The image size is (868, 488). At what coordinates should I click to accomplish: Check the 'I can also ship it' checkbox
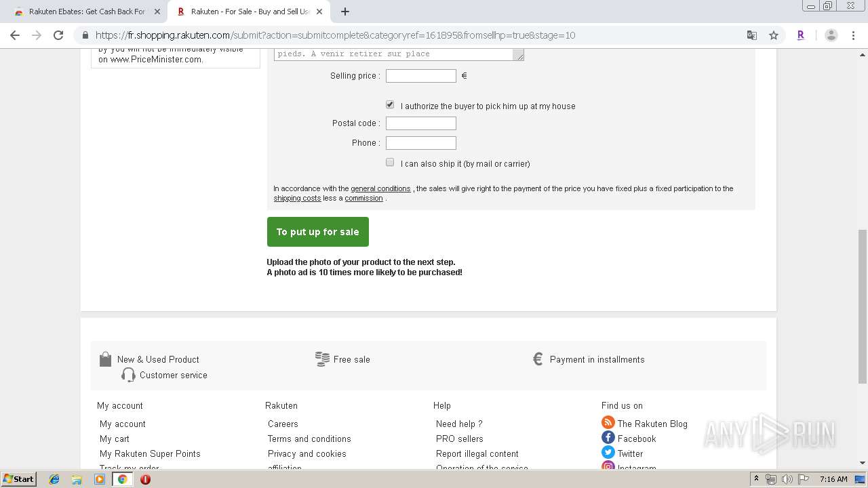click(x=390, y=163)
